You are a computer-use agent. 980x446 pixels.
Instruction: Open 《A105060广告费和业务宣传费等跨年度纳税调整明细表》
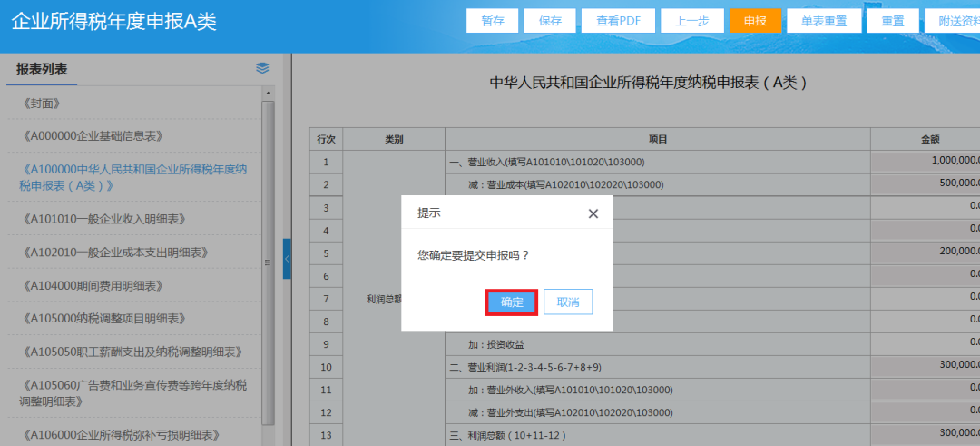click(133, 392)
